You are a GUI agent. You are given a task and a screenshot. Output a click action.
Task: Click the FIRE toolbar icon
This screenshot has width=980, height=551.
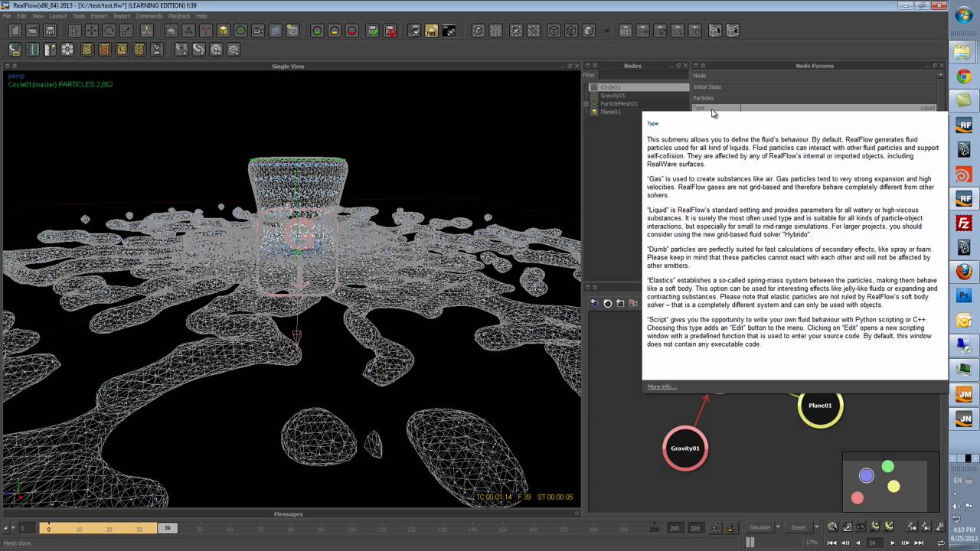(x=432, y=31)
